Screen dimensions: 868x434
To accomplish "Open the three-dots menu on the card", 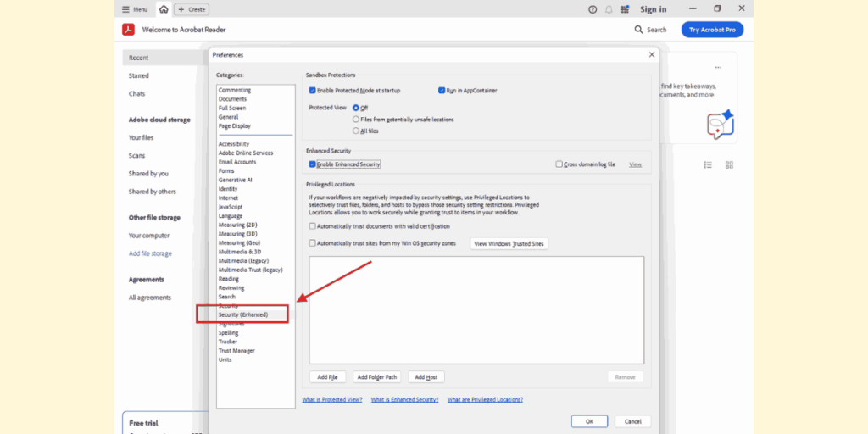I will (x=718, y=68).
